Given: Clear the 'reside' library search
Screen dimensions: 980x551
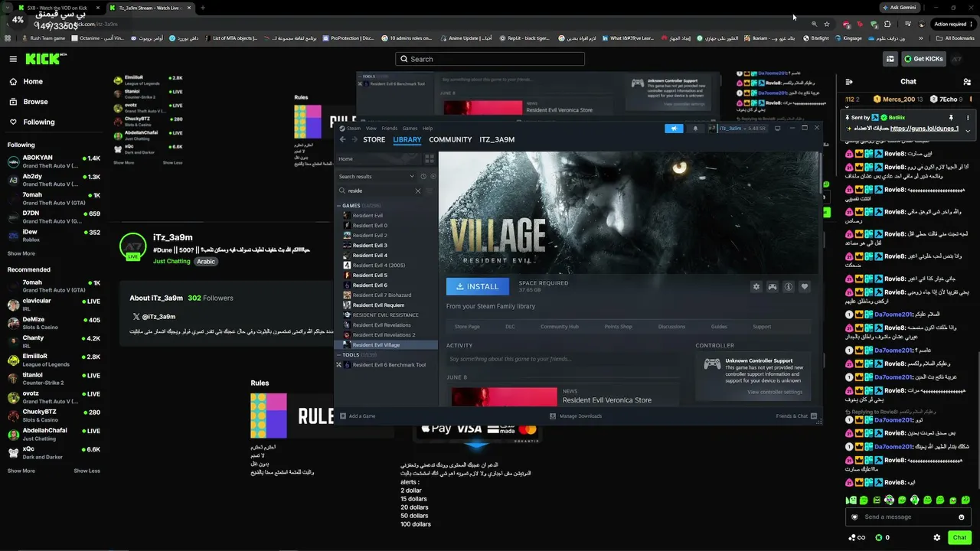Looking at the screenshot, I should [418, 191].
